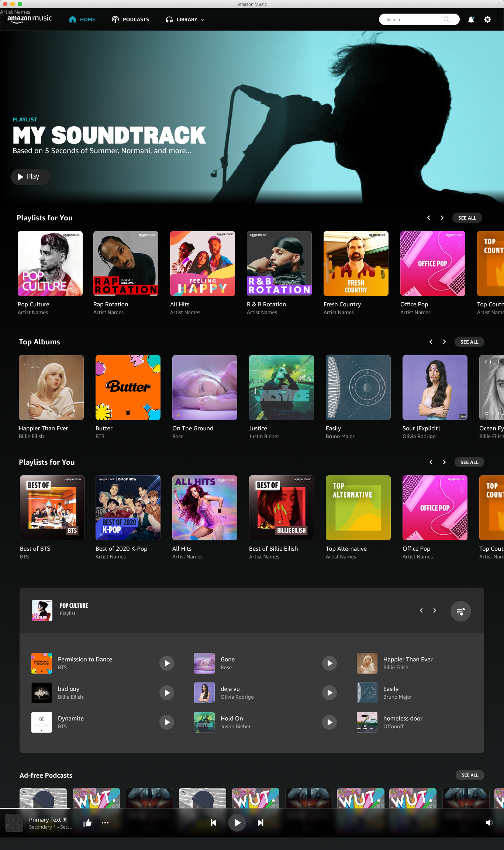
Task: Open the Best of Billie Eilish cover
Action: 282,508
